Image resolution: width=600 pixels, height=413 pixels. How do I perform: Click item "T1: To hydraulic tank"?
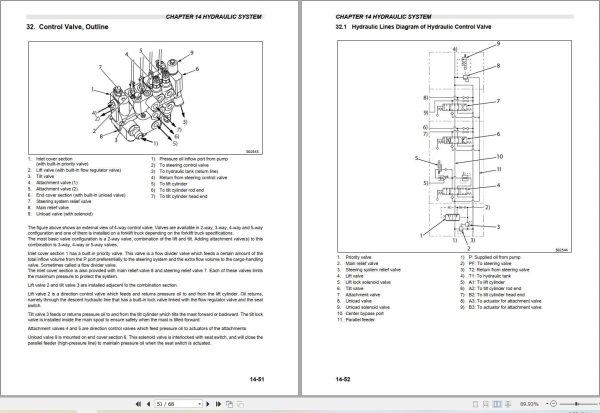tap(490, 276)
